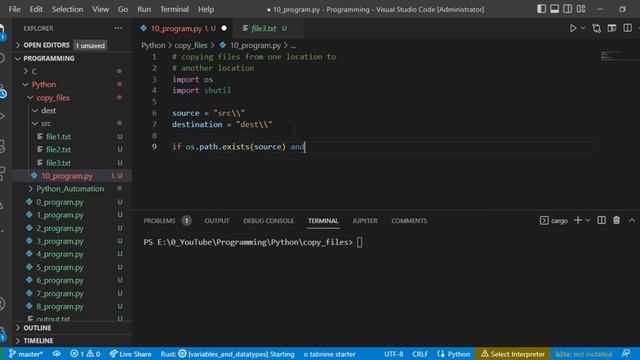Viewport: 640px width, 360px height.
Task: Open the Go menu
Action: point(123,9)
